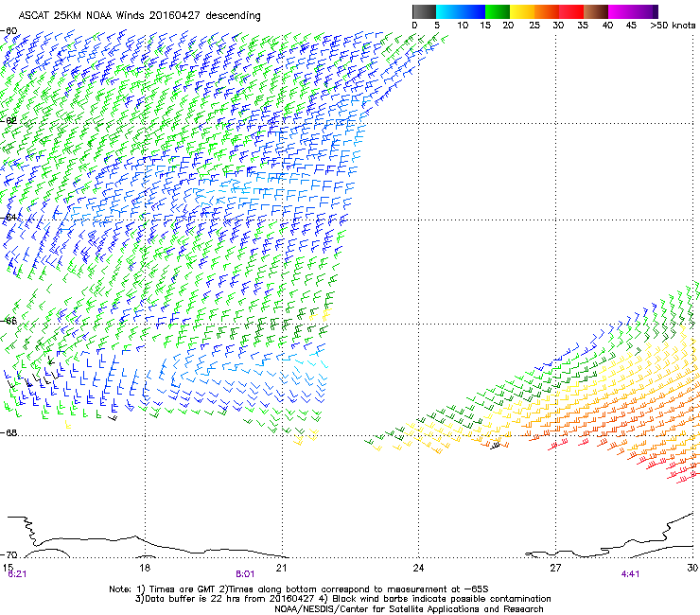
Task: Click the 'Data buffer is 22 hrs' note line
Action: [343, 599]
